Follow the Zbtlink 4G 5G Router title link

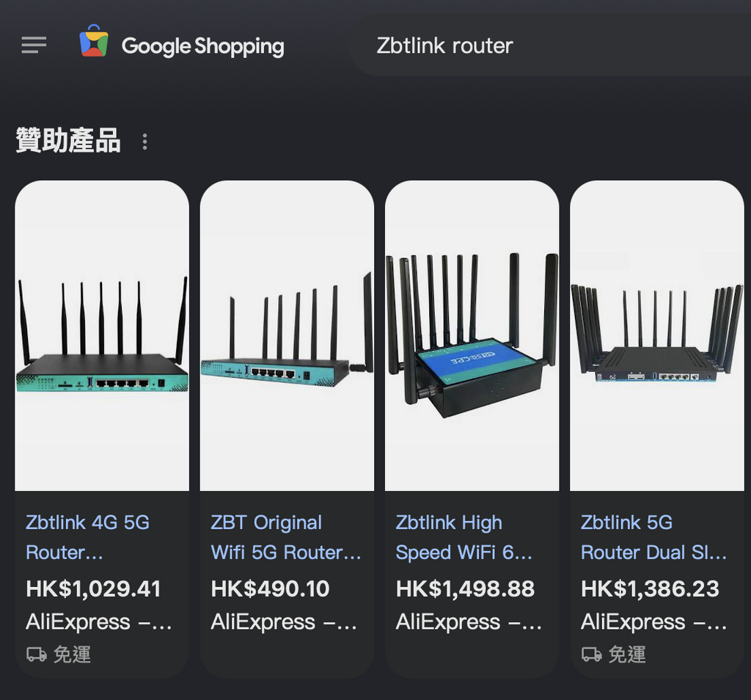click(88, 537)
